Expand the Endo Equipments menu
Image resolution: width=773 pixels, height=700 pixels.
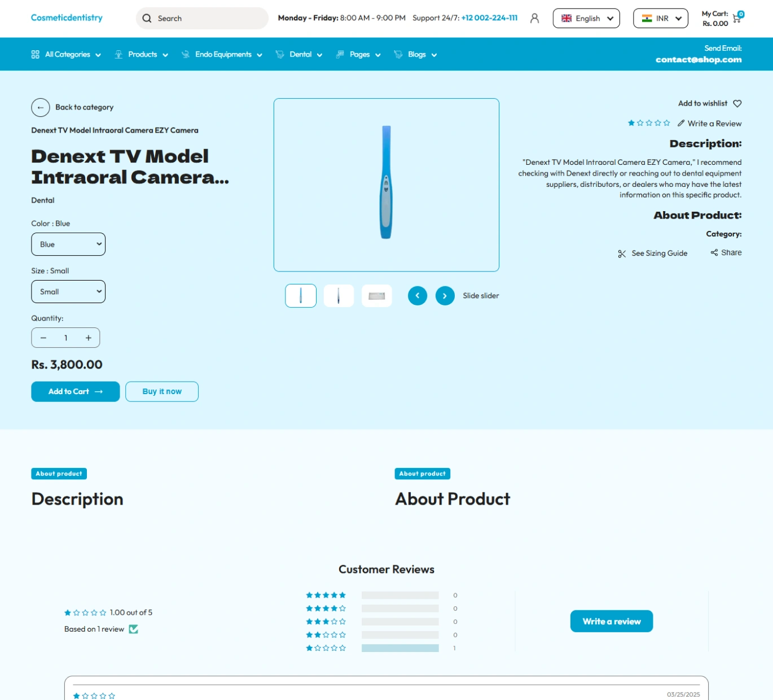tap(222, 54)
